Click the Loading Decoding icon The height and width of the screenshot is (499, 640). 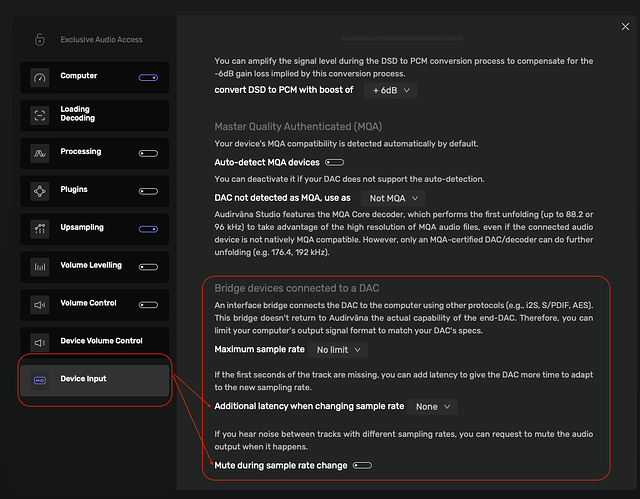[x=40, y=115]
